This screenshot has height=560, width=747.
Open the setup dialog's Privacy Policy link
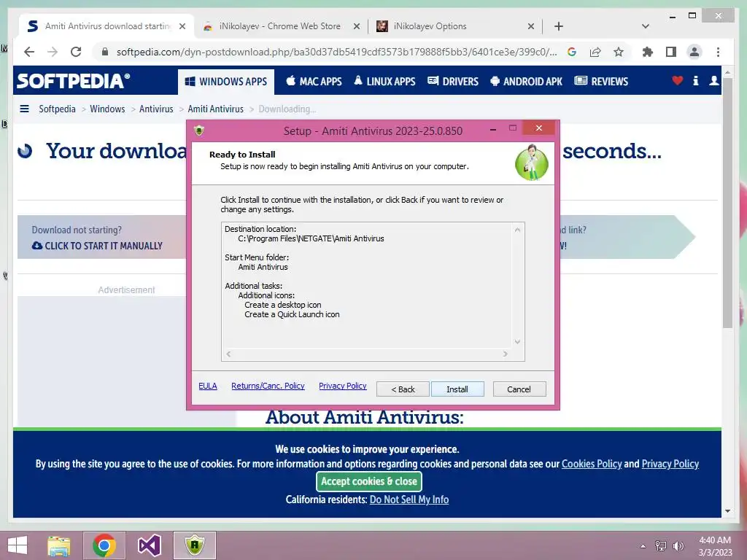click(343, 386)
